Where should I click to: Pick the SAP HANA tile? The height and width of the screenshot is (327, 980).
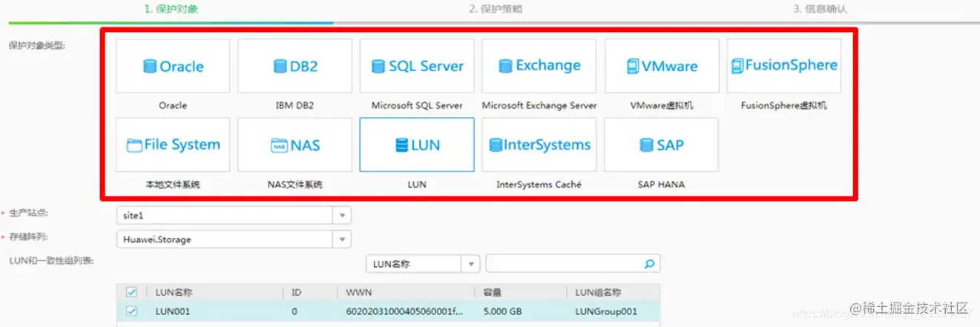point(662,145)
